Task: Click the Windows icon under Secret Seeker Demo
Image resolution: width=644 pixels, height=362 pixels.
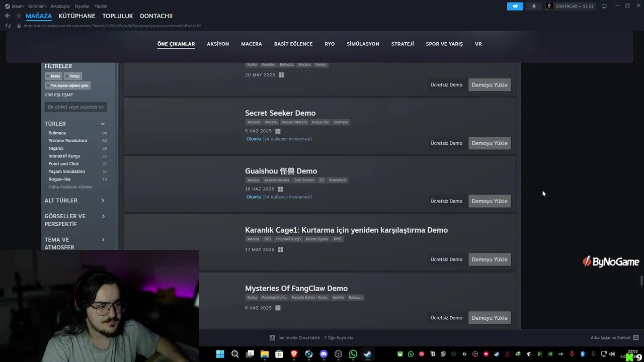Action: pos(278,131)
